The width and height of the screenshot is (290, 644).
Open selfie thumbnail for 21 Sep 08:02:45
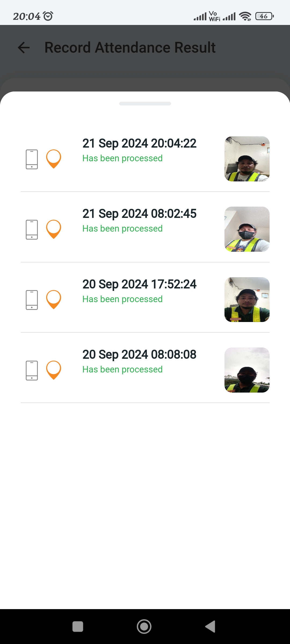click(x=247, y=229)
